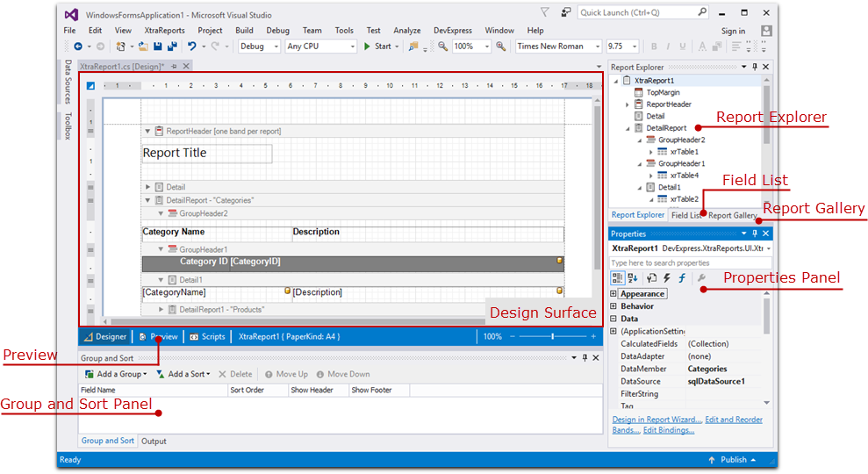Click the account avatar icon near Sign in
The width and height of the screenshot is (868, 474).
(766, 31)
